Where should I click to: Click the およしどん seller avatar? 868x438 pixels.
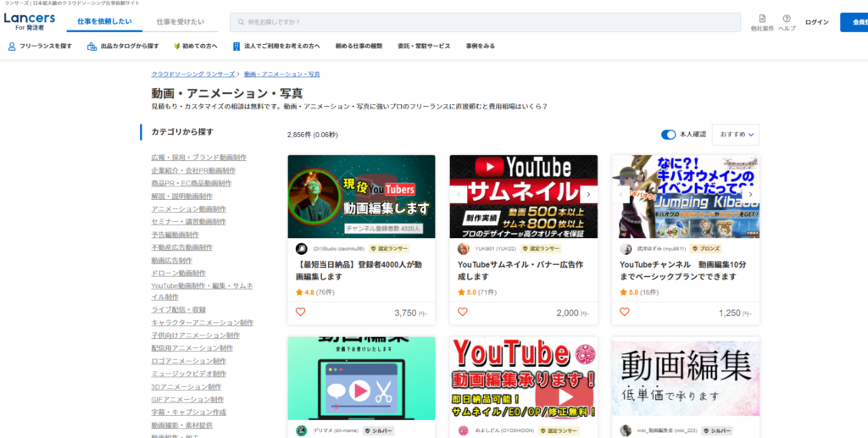click(464, 431)
